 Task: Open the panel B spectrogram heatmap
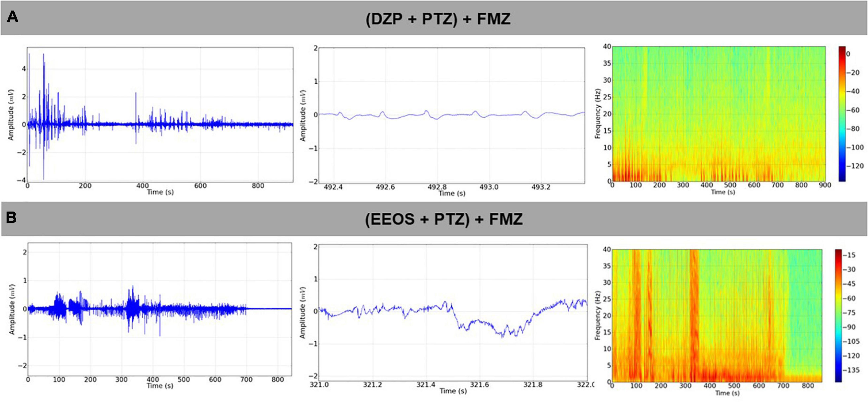click(x=717, y=315)
